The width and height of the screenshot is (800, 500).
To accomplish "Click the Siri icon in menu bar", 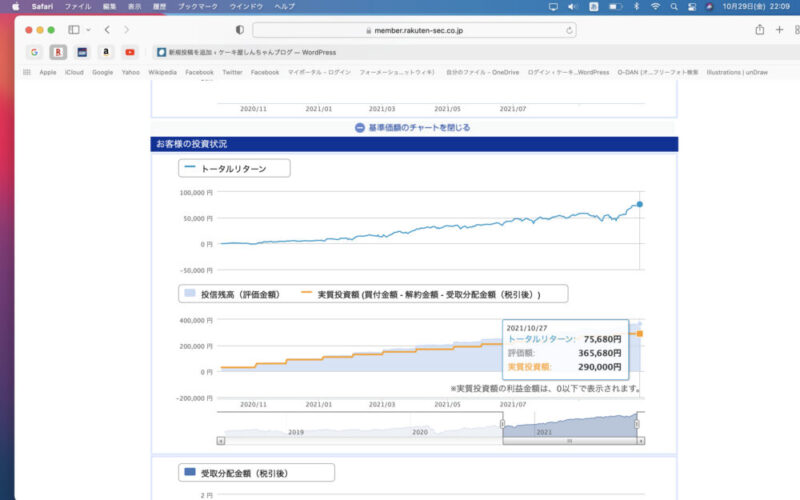I will [x=709, y=7].
